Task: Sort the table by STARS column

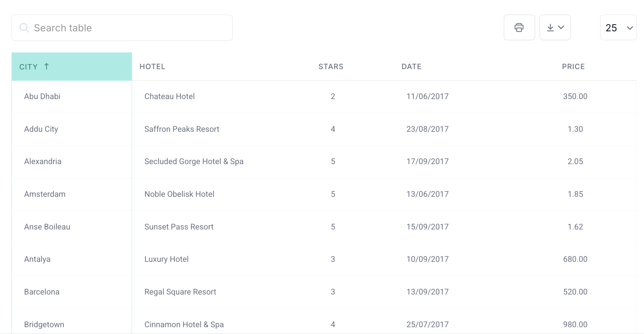Action: coord(330,66)
